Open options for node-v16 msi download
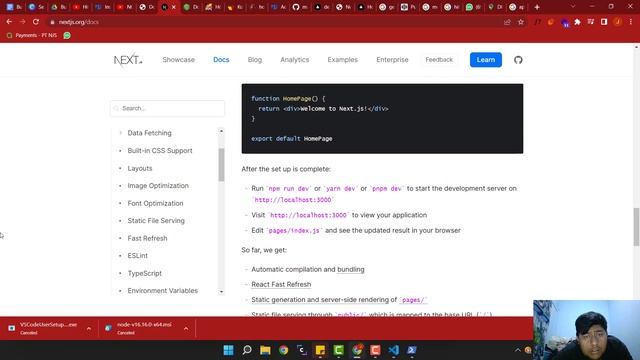Screen dimensions: 640x360 [x=186, y=329]
